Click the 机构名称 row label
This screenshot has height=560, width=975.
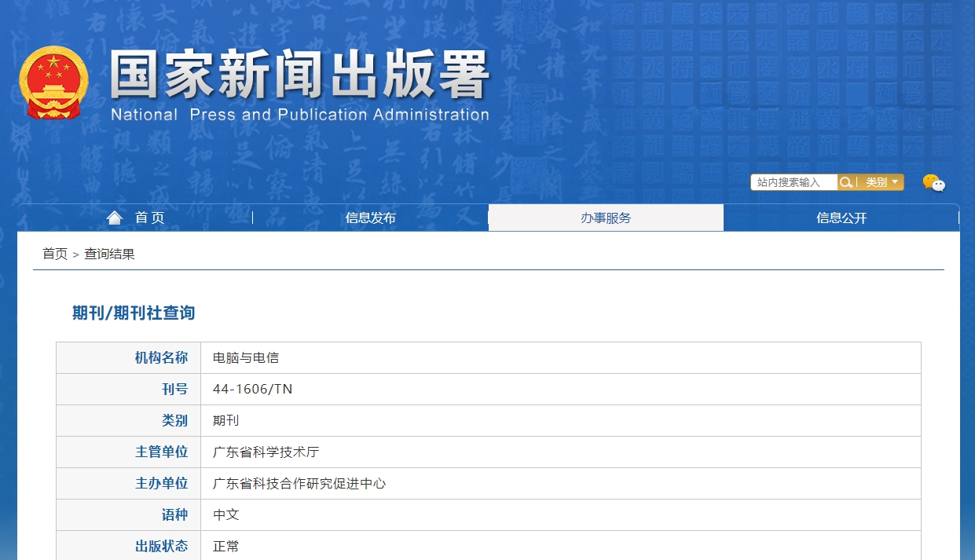pyautogui.click(x=161, y=358)
